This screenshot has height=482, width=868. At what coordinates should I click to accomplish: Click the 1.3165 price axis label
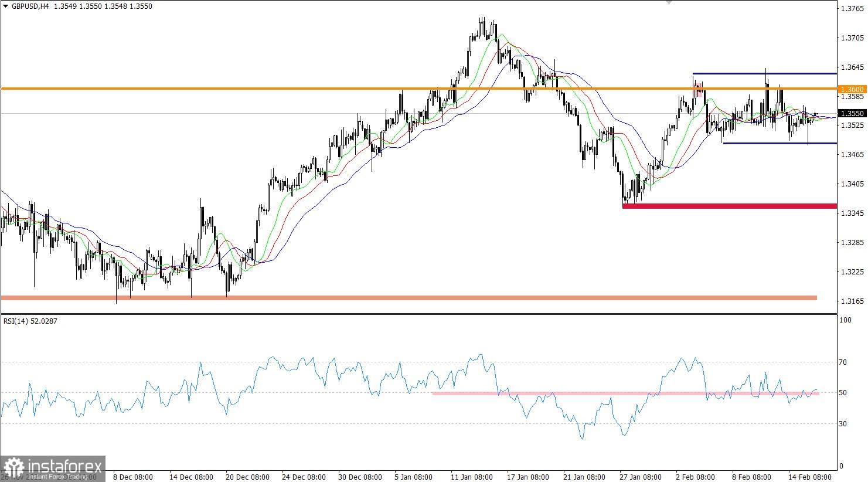(x=852, y=301)
